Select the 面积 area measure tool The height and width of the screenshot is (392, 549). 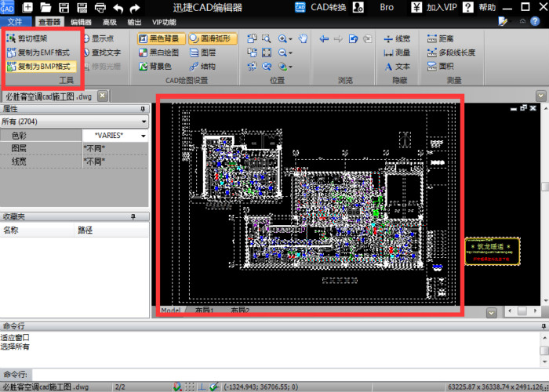441,66
